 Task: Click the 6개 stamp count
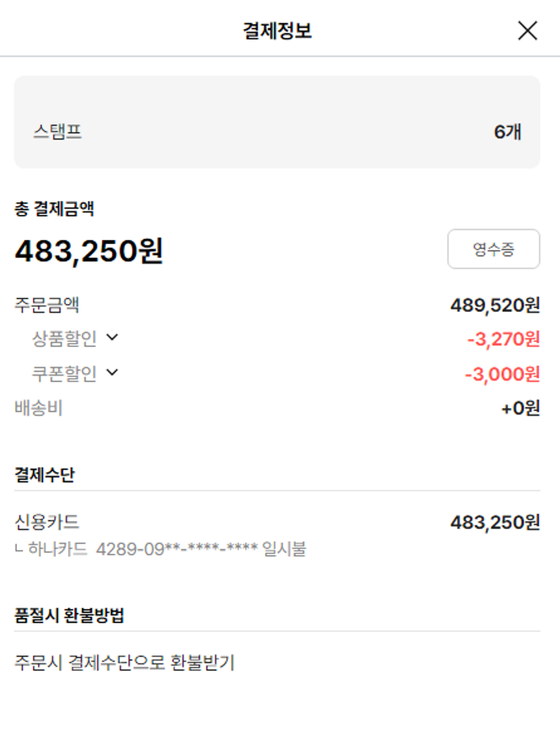point(508,132)
